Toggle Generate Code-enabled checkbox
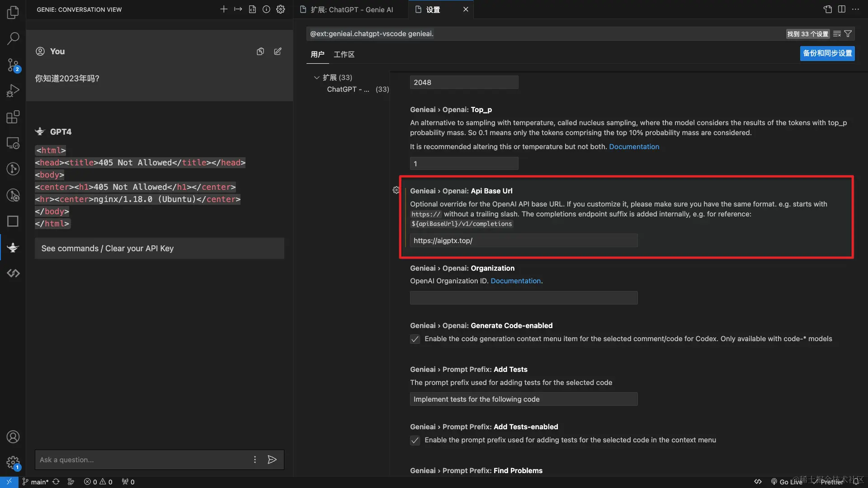Image resolution: width=868 pixels, height=488 pixels. point(415,339)
